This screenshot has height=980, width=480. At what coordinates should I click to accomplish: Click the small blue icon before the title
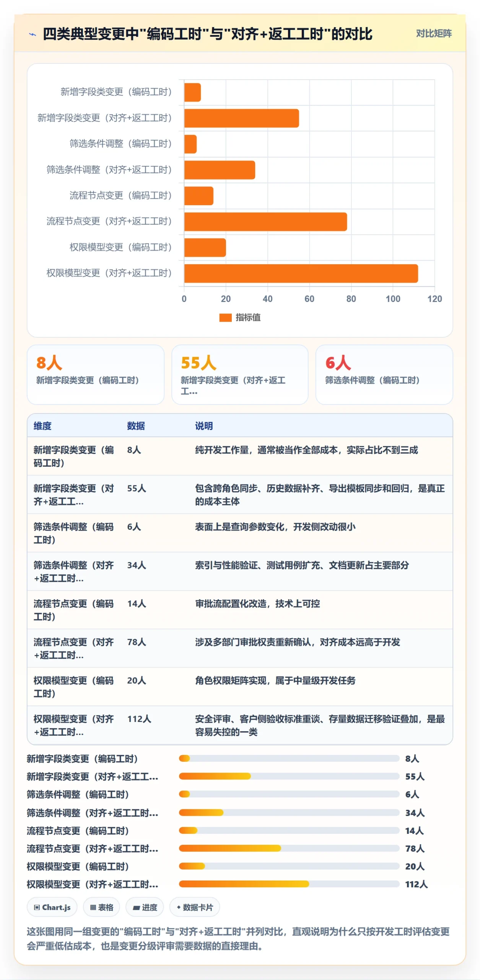(33, 34)
